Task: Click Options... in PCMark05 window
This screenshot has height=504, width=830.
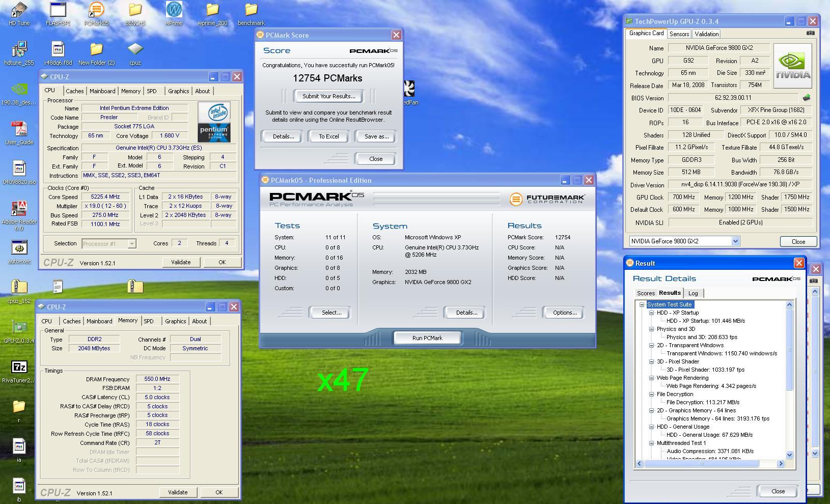Action: (x=564, y=313)
